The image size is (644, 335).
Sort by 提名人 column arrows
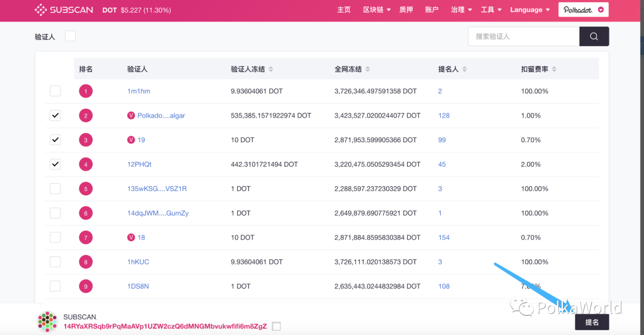465,69
